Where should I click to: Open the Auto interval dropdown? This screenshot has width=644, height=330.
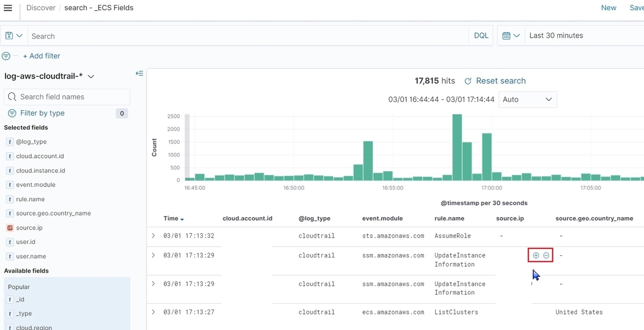coord(528,99)
